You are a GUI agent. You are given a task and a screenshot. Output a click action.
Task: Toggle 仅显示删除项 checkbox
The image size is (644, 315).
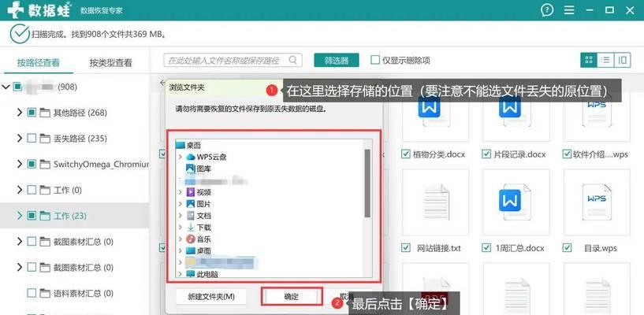coord(375,61)
